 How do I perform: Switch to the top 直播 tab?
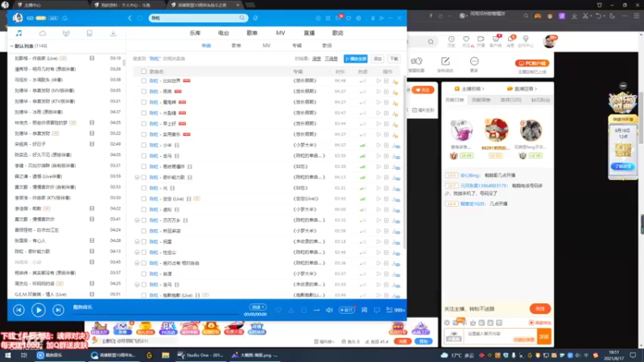coord(309,33)
